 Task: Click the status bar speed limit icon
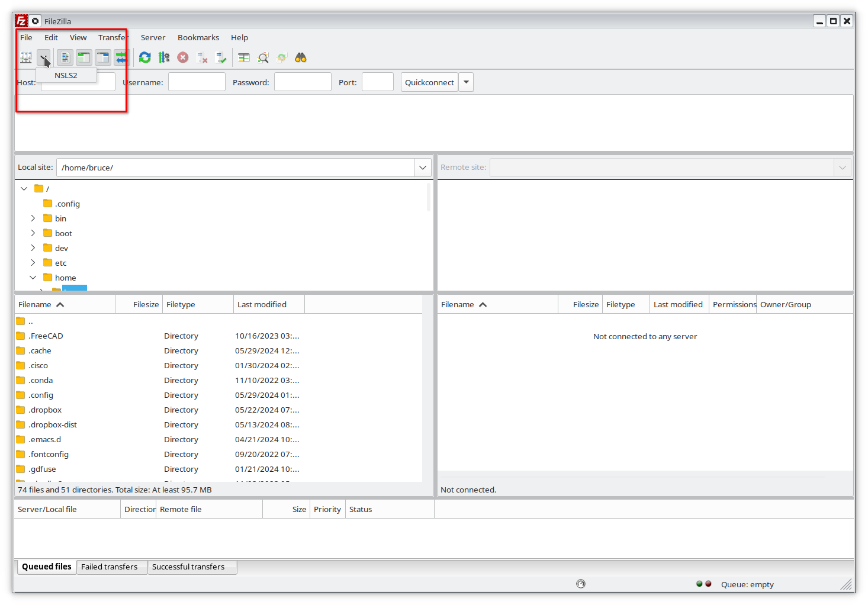point(581,584)
